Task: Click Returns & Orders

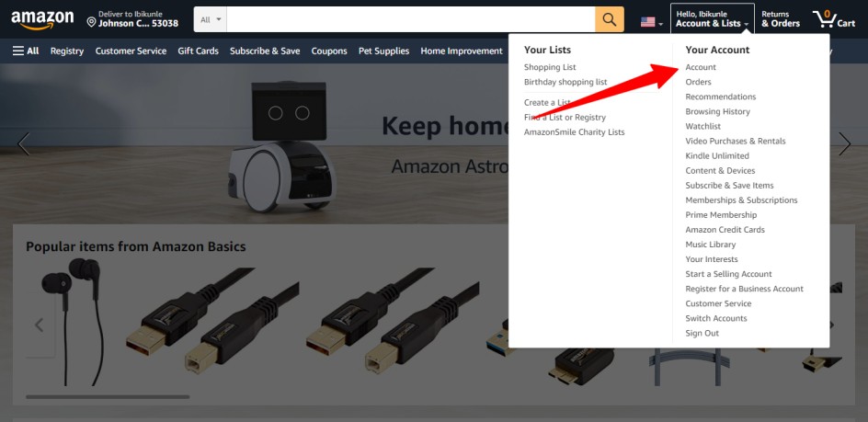Action: coord(781,18)
